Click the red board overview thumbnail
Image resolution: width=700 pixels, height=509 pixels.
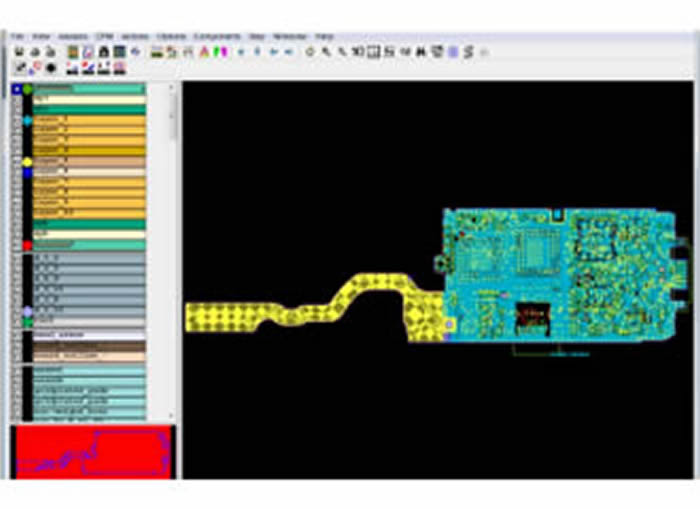click(x=92, y=451)
